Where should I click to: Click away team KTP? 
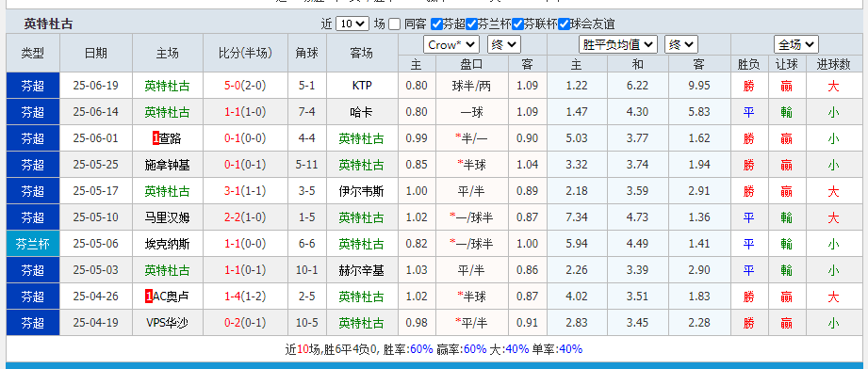pyautogui.click(x=362, y=86)
